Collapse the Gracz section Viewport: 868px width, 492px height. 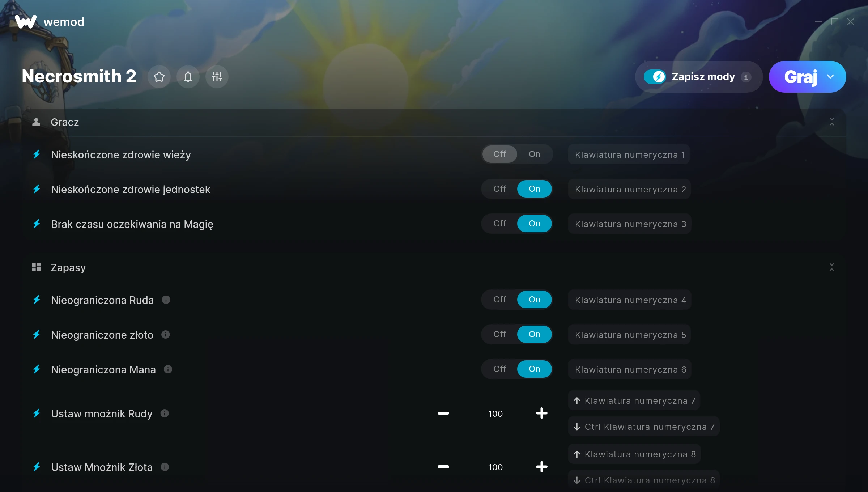click(831, 122)
